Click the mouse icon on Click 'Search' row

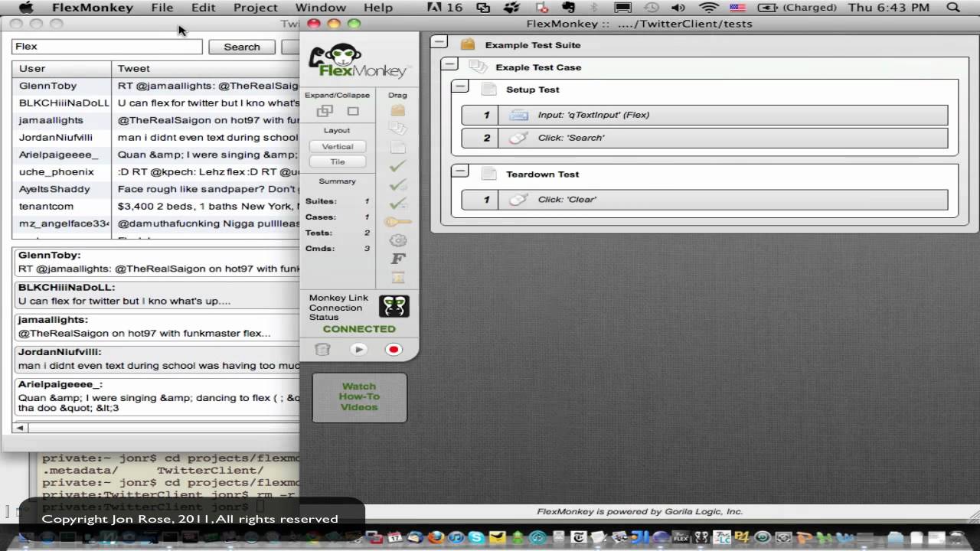[518, 138]
